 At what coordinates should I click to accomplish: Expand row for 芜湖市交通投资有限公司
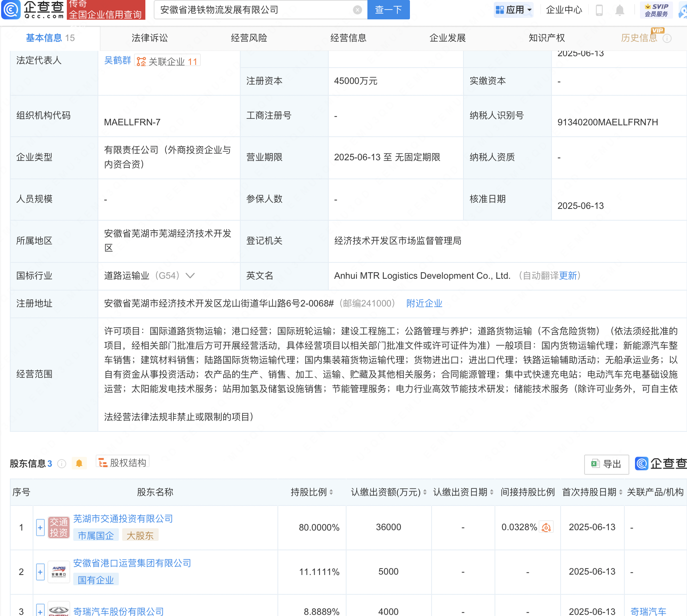(40, 528)
